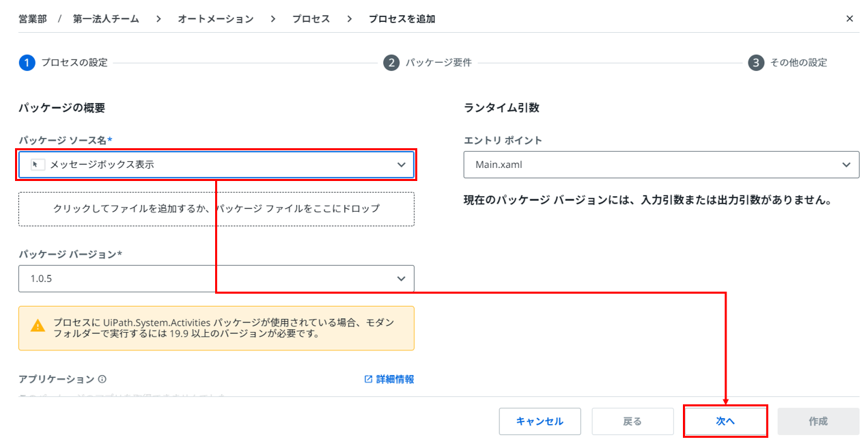Click the info icon beside アプリケーション
The width and height of the screenshot is (868, 446).
pos(102,379)
